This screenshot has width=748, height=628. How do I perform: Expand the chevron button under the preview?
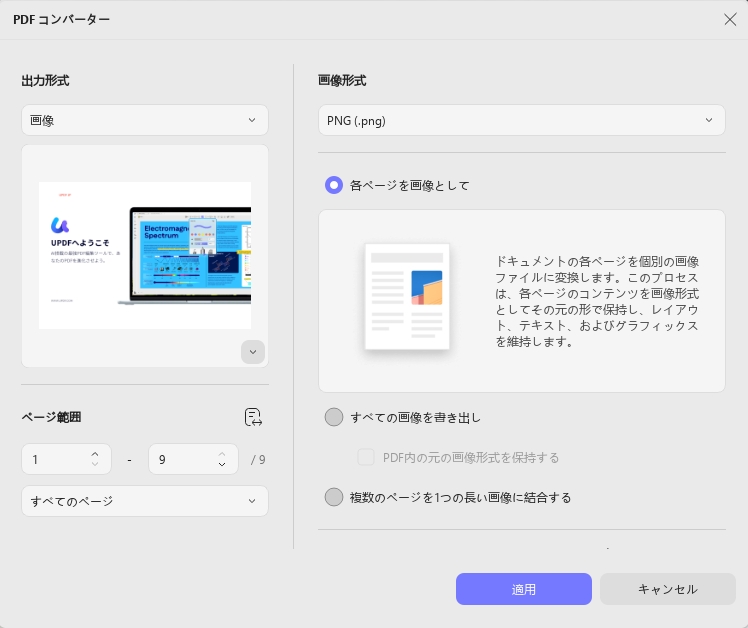(253, 352)
